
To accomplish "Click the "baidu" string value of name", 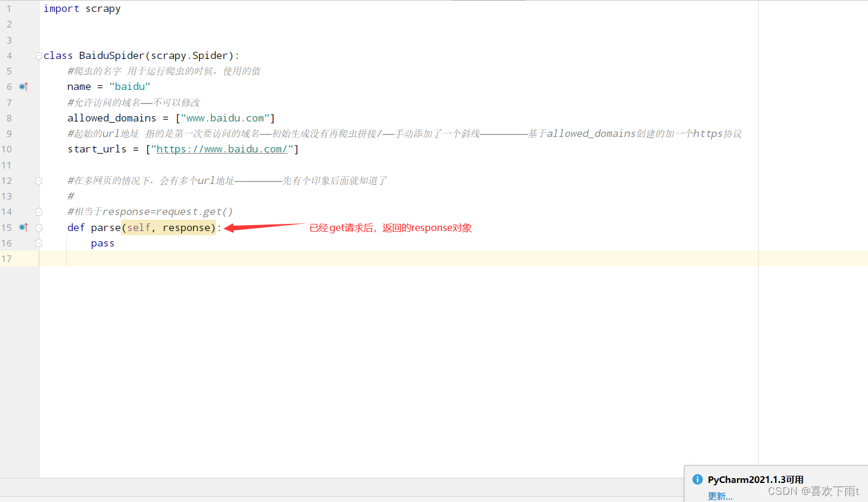I will pyautogui.click(x=130, y=87).
